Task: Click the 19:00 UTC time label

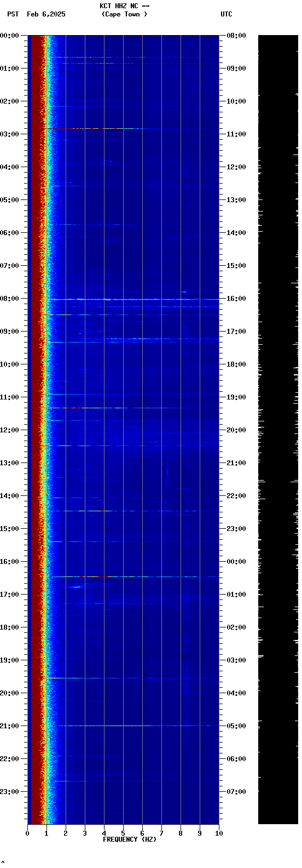Action: click(236, 397)
